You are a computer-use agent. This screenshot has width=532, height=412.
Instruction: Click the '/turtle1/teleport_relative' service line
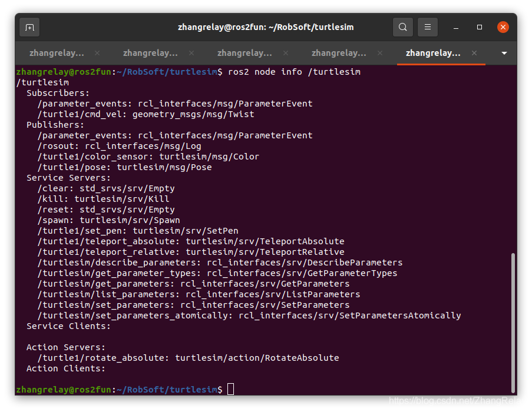191,252
